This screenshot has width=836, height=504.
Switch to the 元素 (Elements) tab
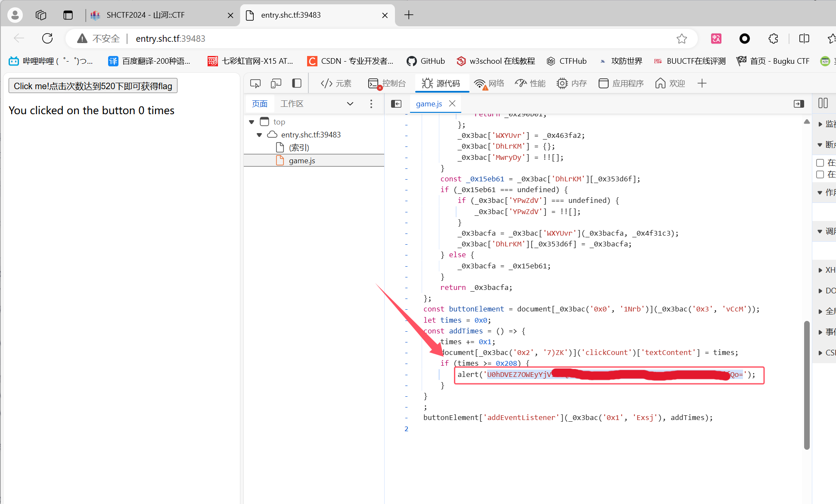coord(336,84)
